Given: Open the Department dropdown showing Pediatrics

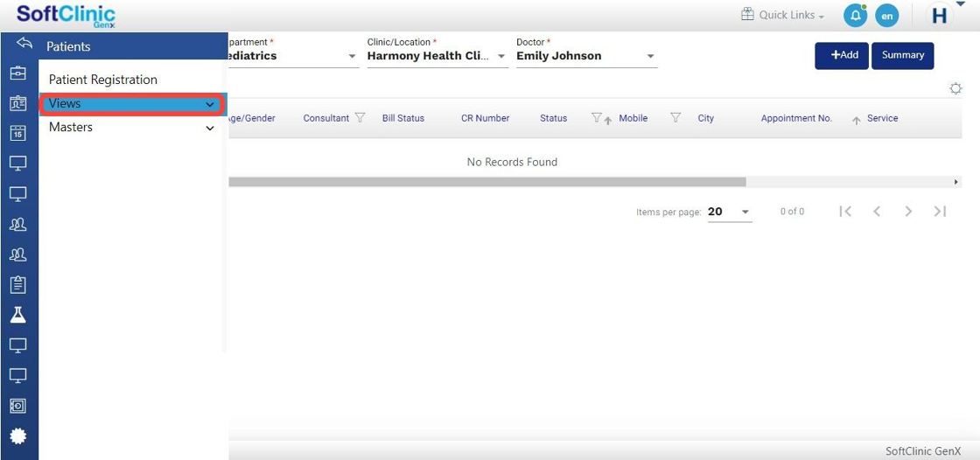Looking at the screenshot, I should tap(294, 56).
